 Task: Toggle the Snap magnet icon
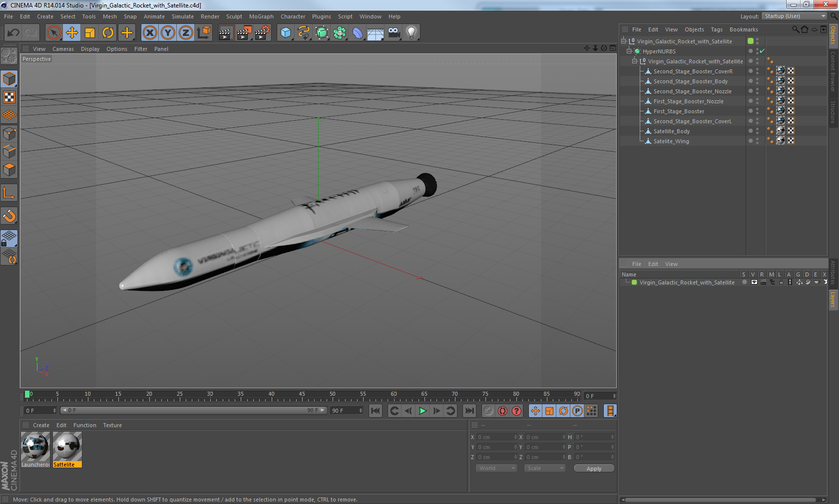[9, 216]
